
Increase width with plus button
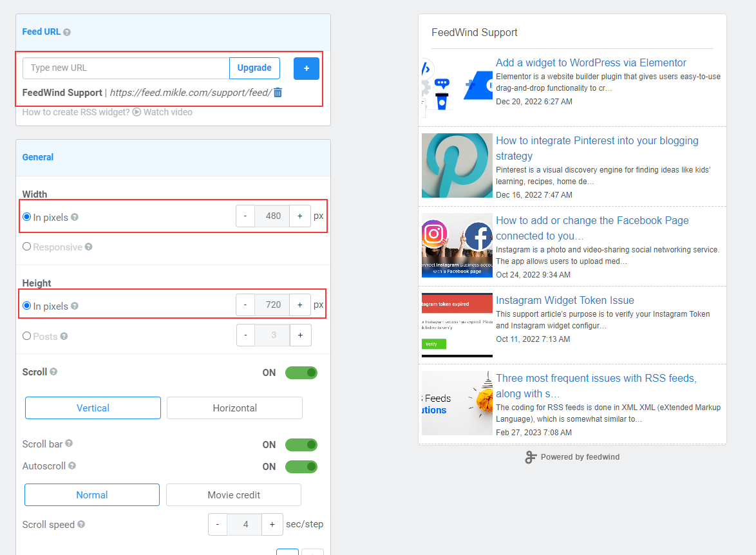300,216
